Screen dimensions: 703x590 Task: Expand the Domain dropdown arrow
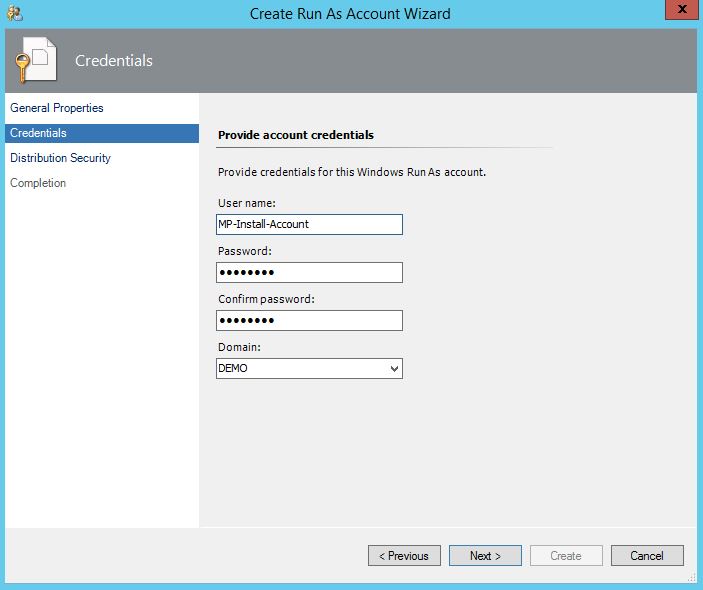[x=394, y=369]
